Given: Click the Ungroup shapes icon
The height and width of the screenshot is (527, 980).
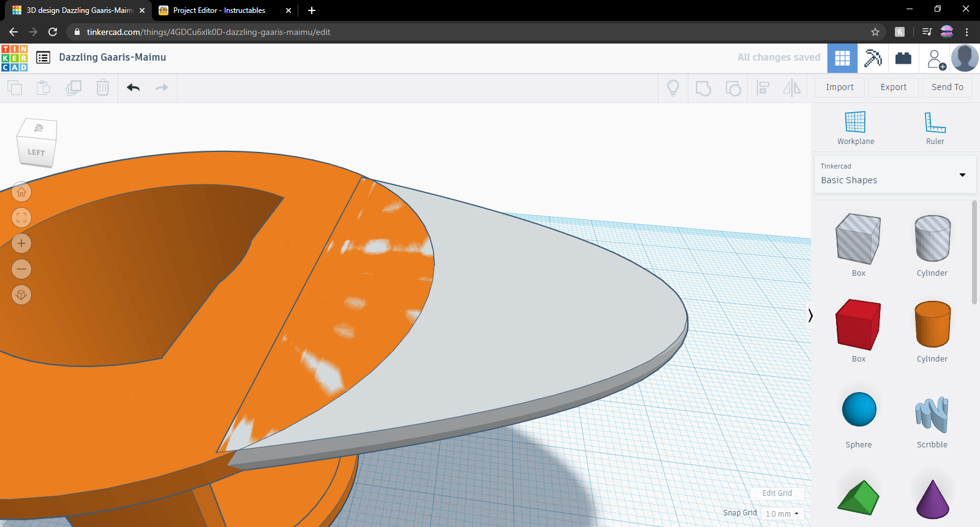Looking at the screenshot, I should click(x=733, y=88).
